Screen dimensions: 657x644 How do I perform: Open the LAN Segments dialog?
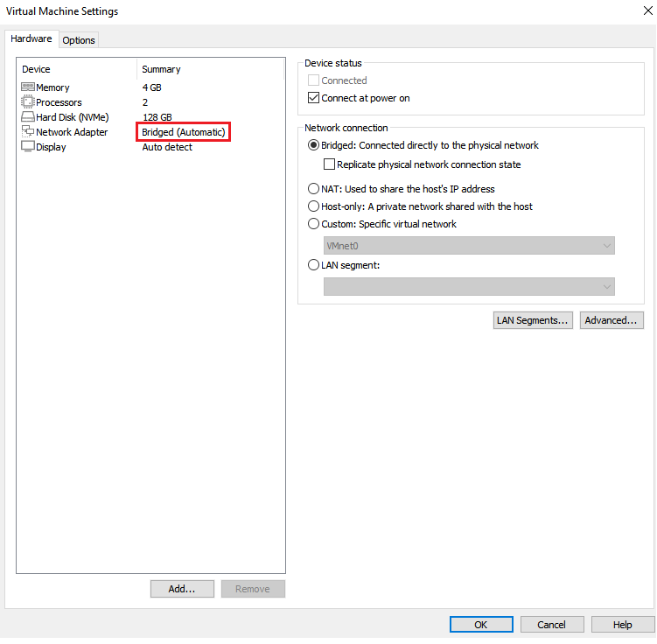(533, 320)
